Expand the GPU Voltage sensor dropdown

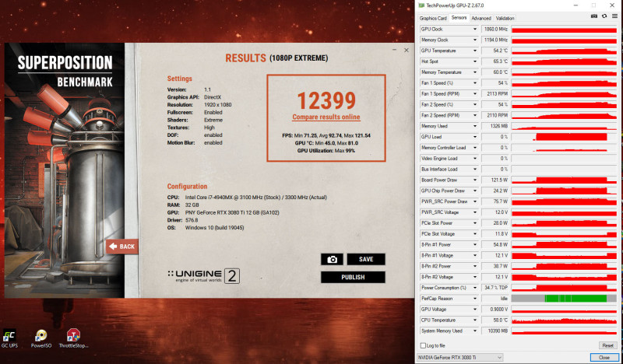point(474,310)
